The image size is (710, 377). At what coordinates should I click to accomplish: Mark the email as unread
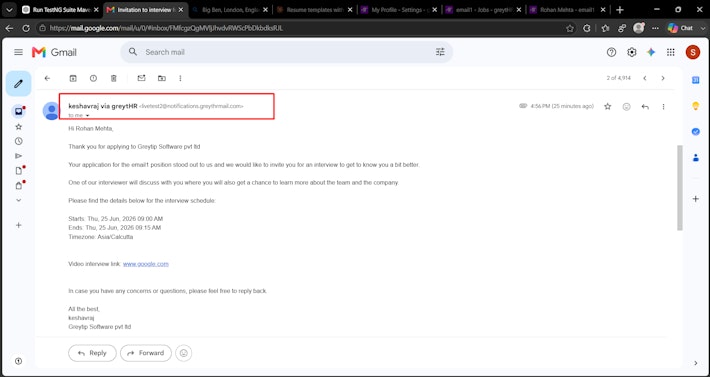[141, 78]
